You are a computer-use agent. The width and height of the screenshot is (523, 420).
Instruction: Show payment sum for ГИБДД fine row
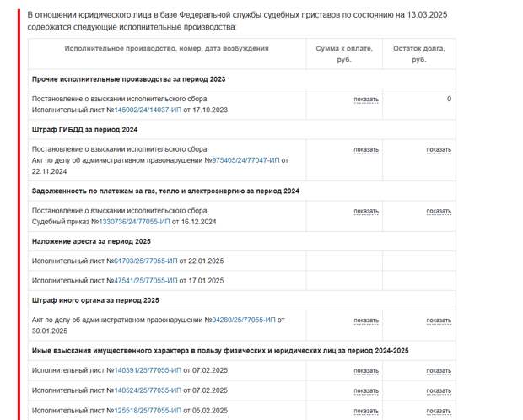pos(366,150)
